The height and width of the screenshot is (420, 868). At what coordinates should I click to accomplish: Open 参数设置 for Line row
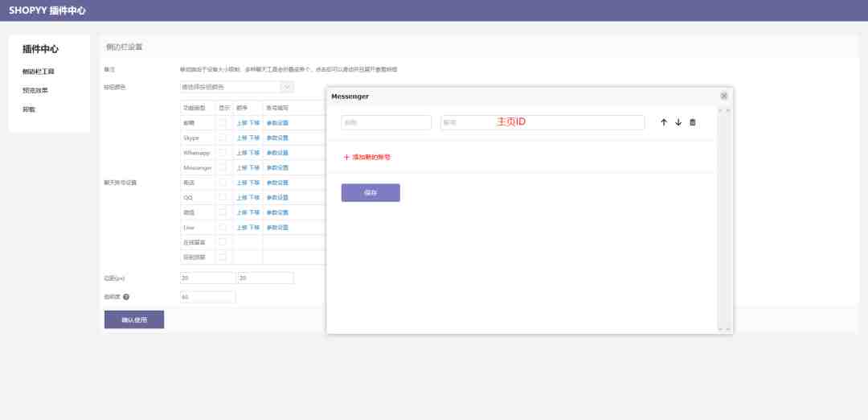point(277,228)
